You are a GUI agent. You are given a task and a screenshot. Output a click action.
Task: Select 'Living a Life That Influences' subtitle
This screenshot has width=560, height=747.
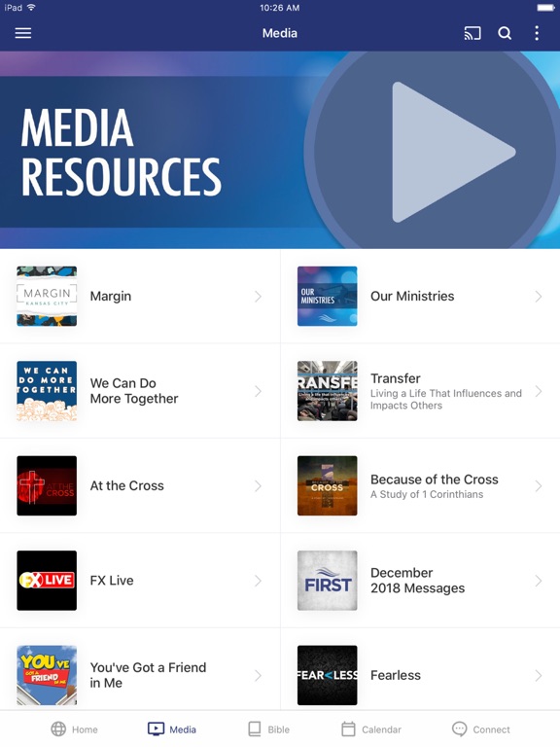(x=446, y=399)
